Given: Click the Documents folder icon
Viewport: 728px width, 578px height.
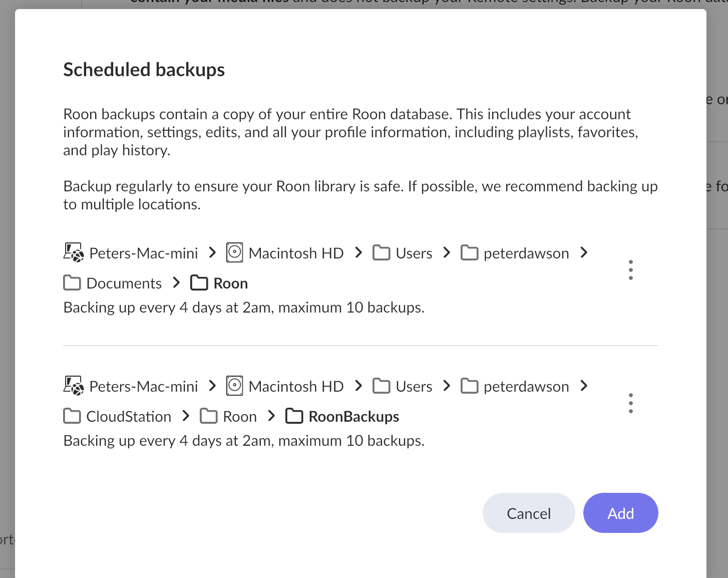Looking at the screenshot, I should pos(72,283).
